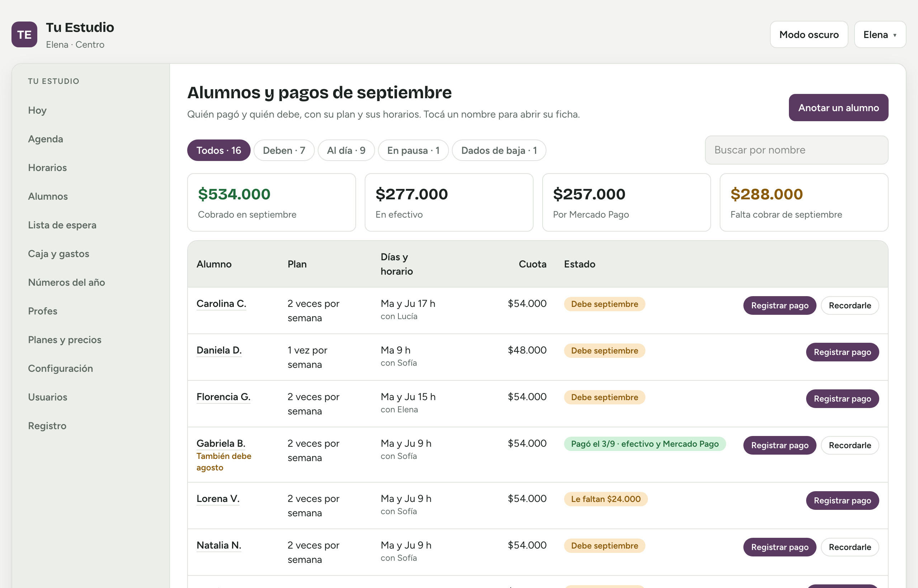The image size is (918, 588).
Task: Click Lorena's Le faltan $24.000 badge
Action: 606,499
